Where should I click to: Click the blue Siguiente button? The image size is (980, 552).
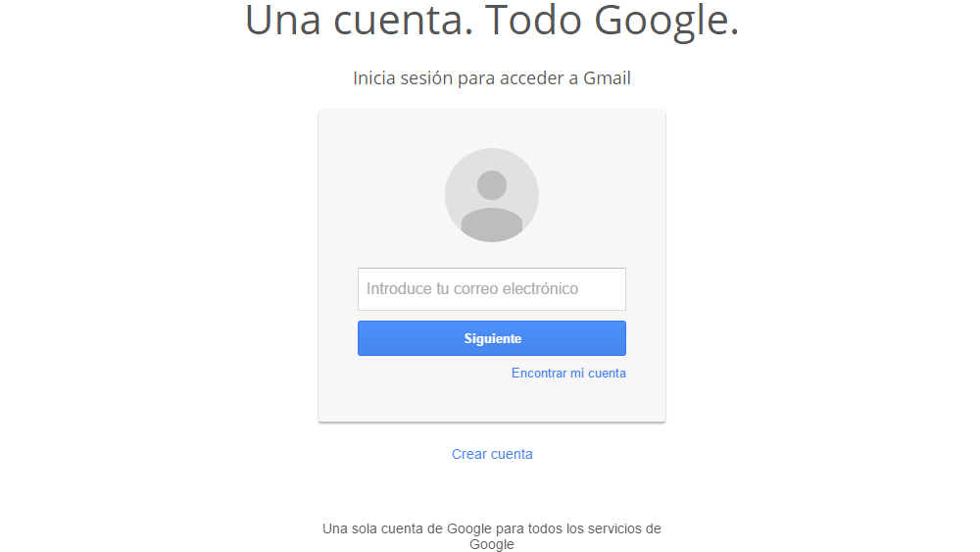[491, 338]
